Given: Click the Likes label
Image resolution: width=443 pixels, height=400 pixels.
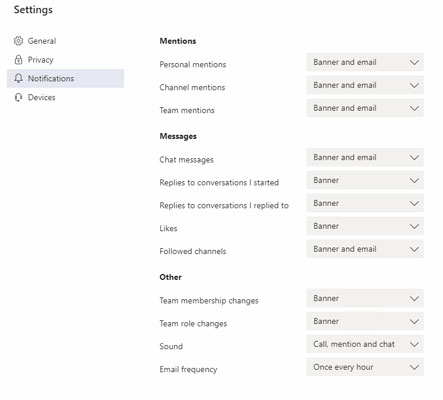Looking at the screenshot, I should pos(168,228).
